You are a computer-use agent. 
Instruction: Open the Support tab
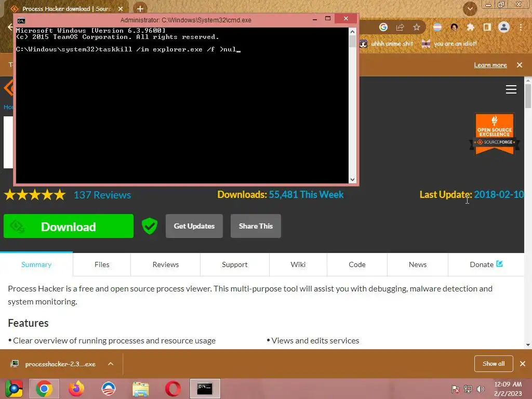point(235,264)
